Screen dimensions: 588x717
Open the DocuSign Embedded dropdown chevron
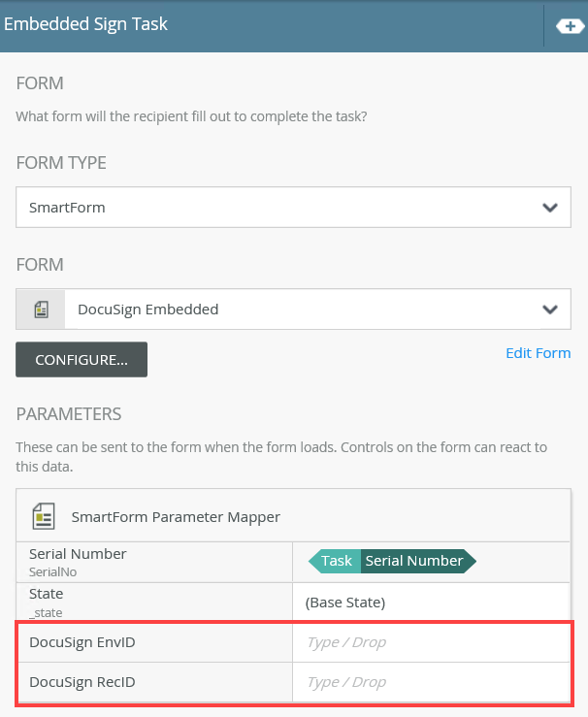tap(550, 310)
